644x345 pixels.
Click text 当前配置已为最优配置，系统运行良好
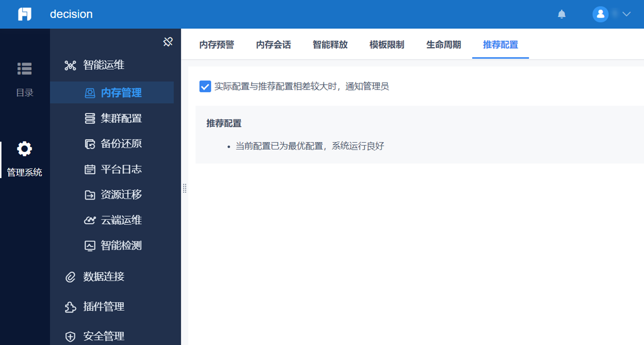click(x=310, y=146)
